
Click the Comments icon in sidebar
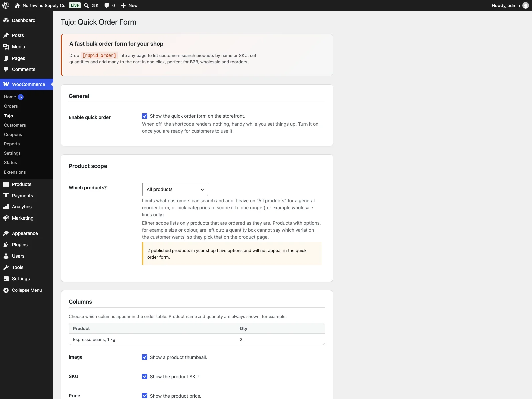6,69
